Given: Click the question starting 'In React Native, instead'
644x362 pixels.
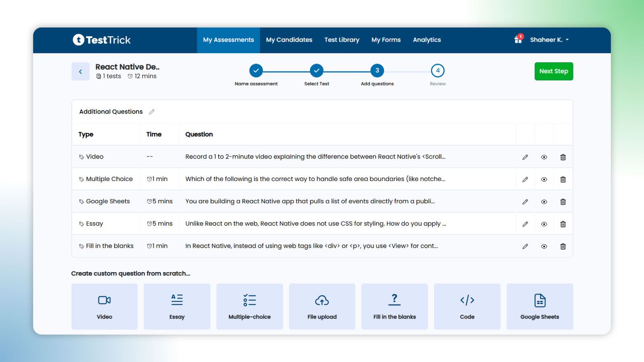Looking at the screenshot, I should pyautogui.click(x=312, y=246).
